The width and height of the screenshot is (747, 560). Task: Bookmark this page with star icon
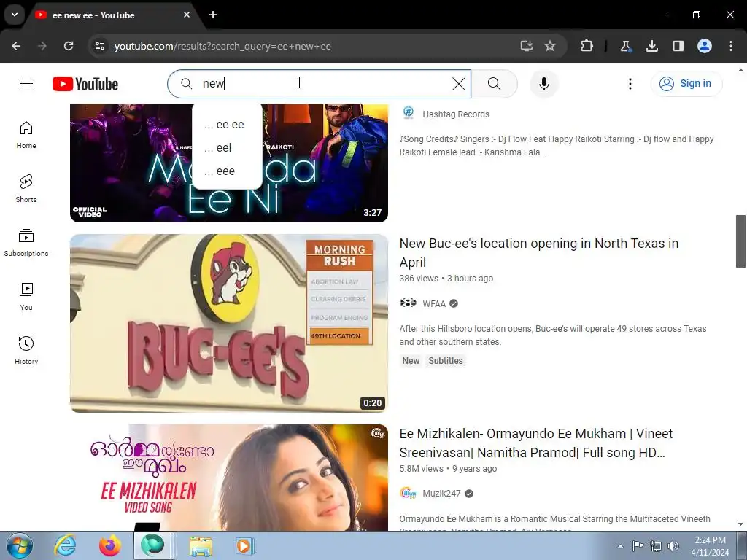pyautogui.click(x=550, y=46)
